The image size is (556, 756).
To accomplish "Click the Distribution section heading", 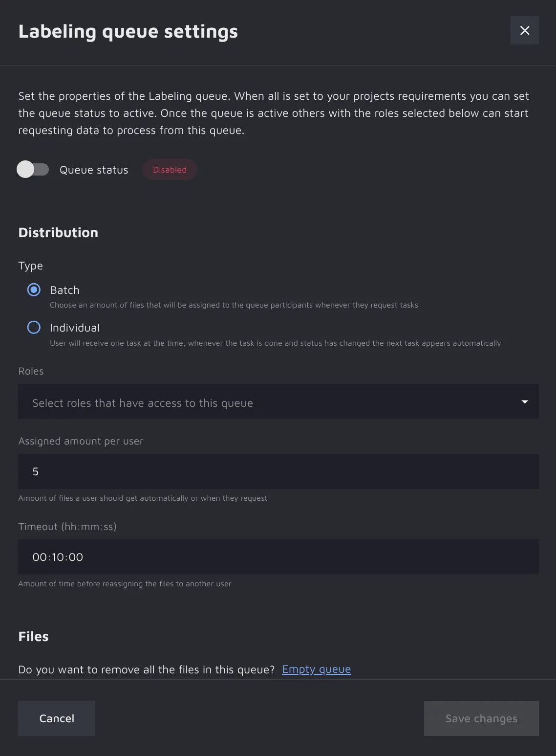I will pyautogui.click(x=58, y=233).
